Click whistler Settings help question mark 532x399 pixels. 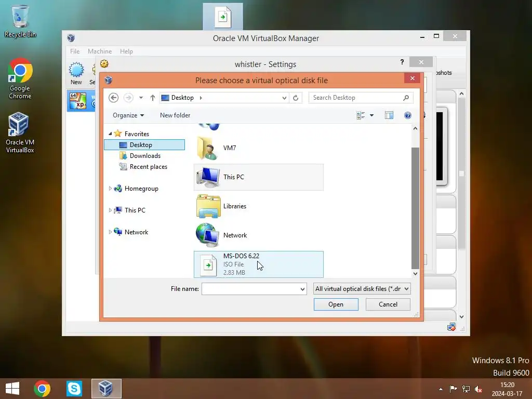402,62
